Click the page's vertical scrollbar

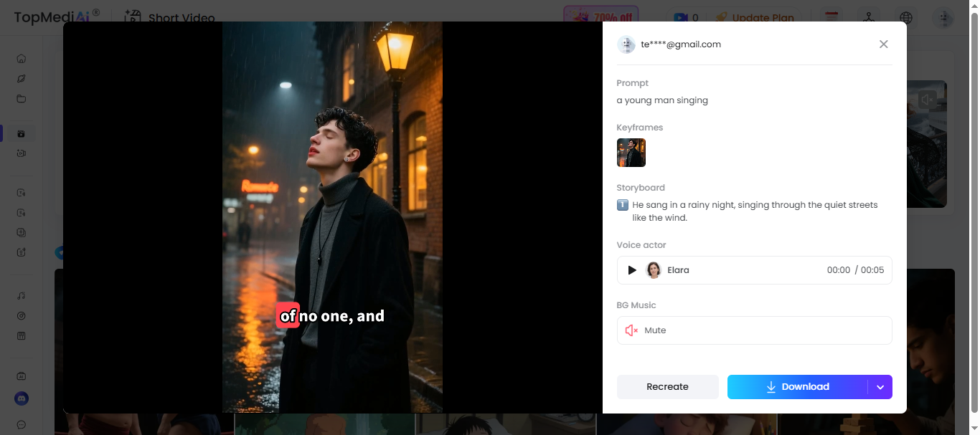click(x=974, y=215)
